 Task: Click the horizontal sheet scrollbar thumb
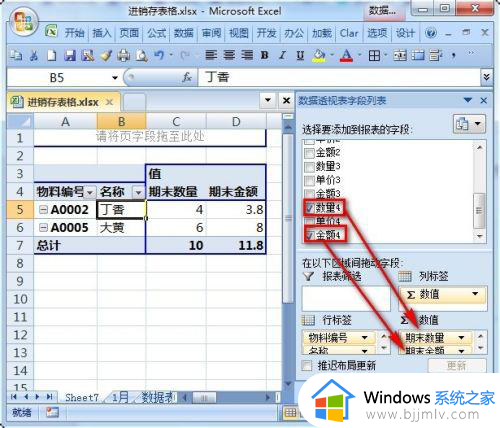204,397
